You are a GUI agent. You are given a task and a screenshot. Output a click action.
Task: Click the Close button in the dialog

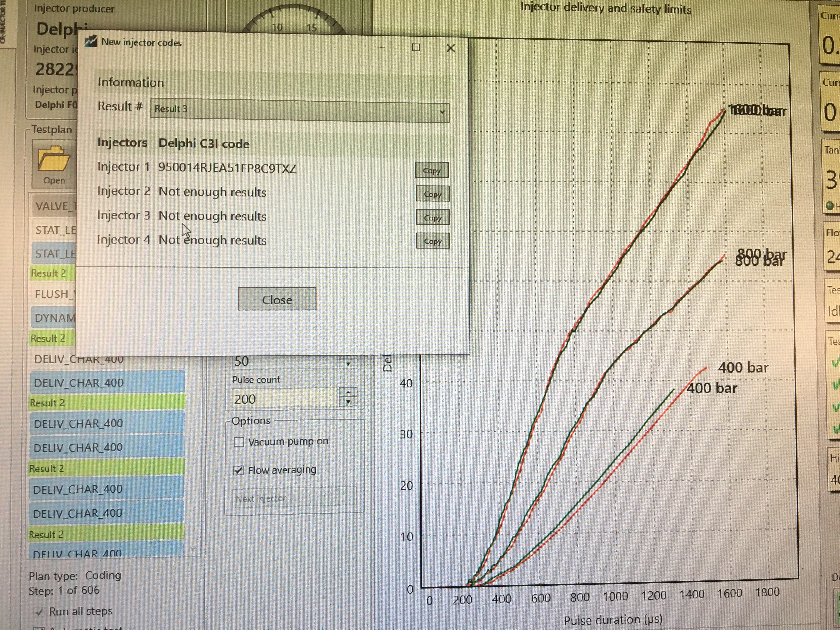tap(277, 299)
